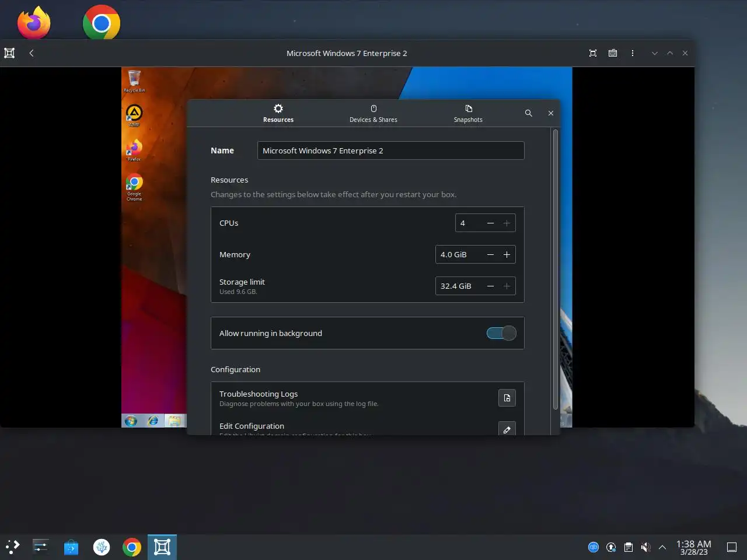Increase the Memory amount
This screenshot has height=560, width=747.
point(507,254)
